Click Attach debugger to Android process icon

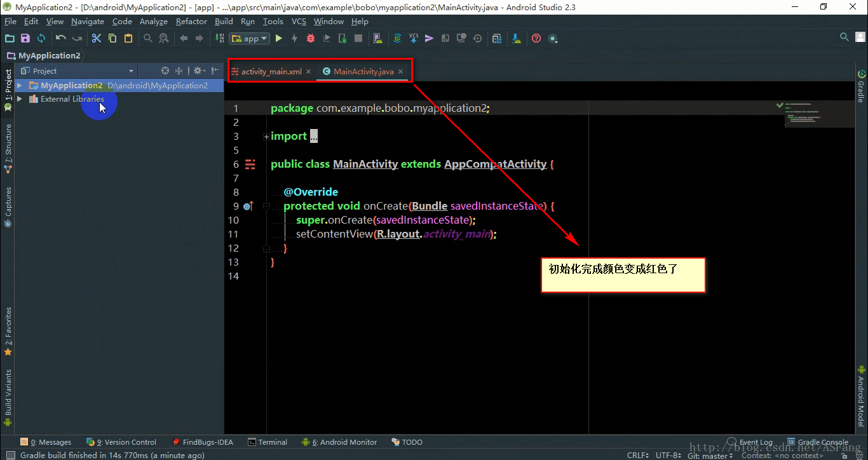pyautogui.click(x=342, y=38)
